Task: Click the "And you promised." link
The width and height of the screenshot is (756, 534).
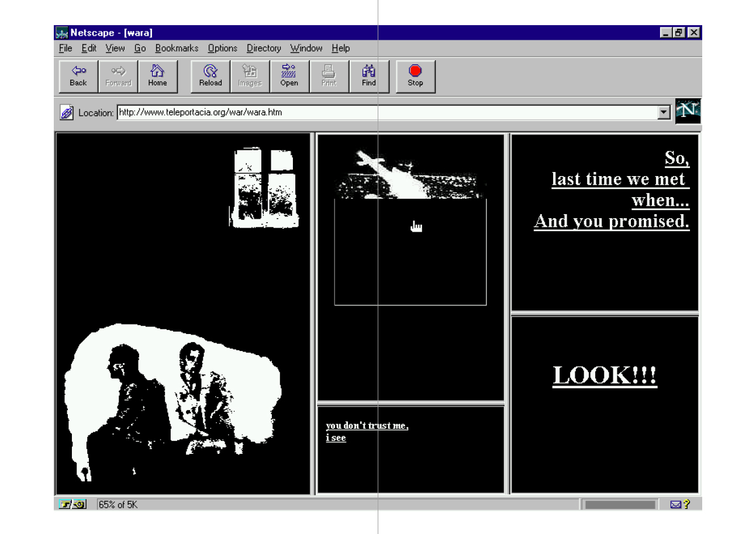Action: [611, 221]
